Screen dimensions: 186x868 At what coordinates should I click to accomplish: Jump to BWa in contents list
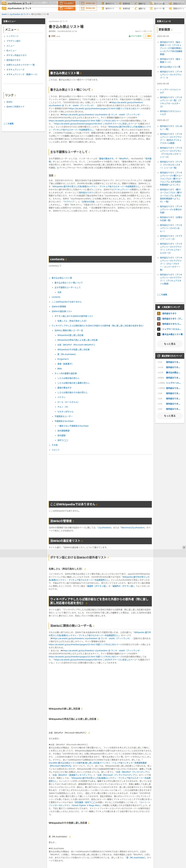point(59,369)
